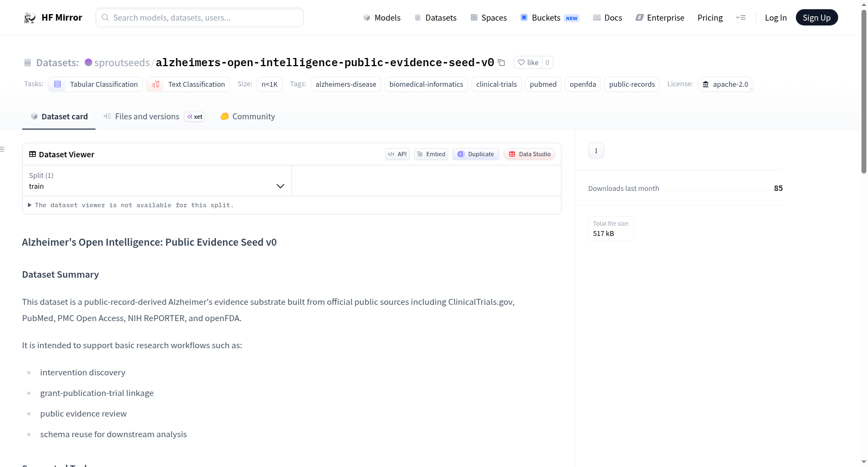Click the biomedical-informatics tag
Image resolution: width=868 pixels, height=467 pixels.
coord(426,84)
